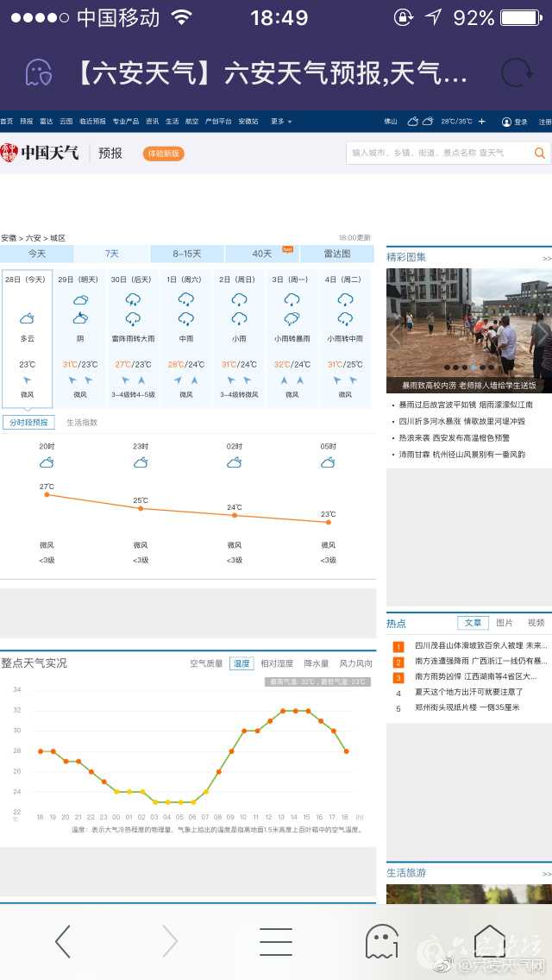Tap the ghost incognito icon beside page title

tap(38, 73)
